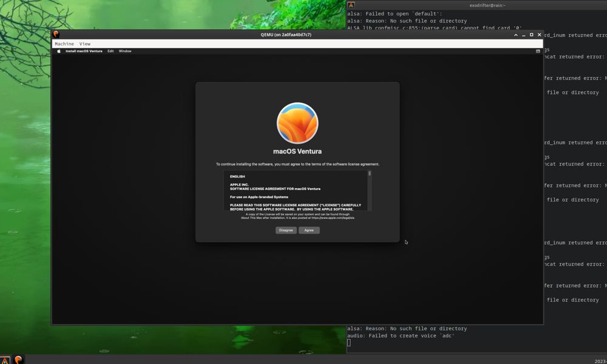Viewport: 607px width, 364px height.
Task: Click the apple.com/legal/sla URL text
Action: point(333,218)
